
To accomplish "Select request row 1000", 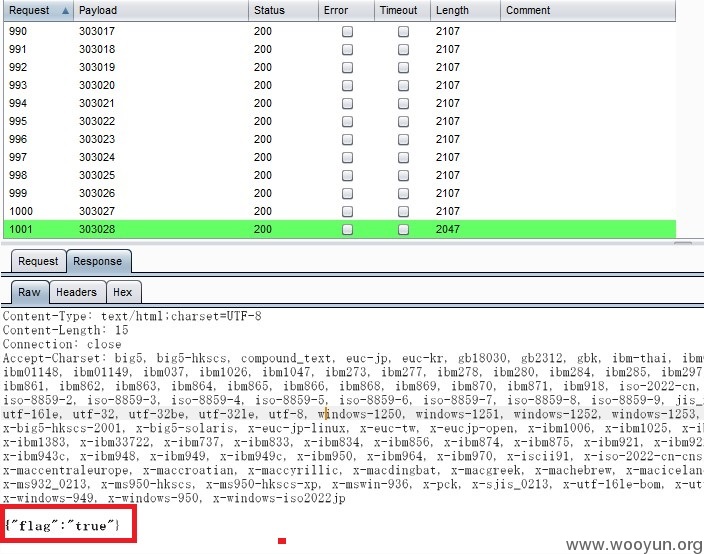I will pyautogui.click(x=339, y=211).
